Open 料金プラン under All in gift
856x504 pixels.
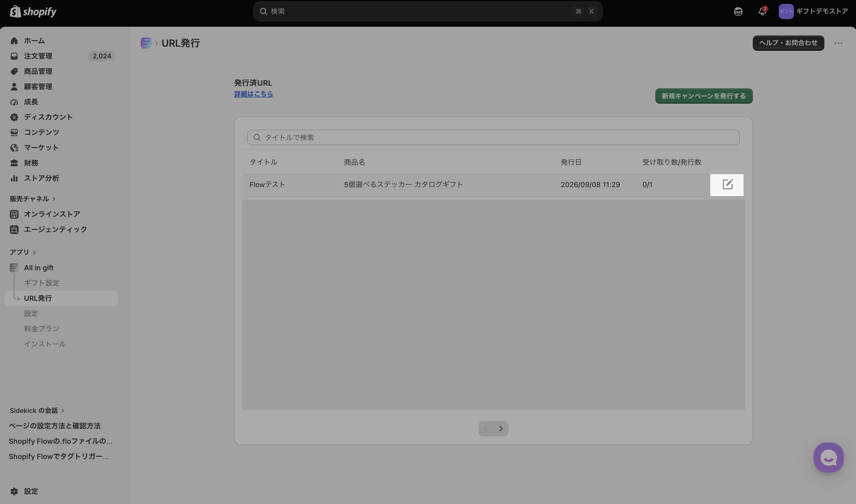point(42,328)
